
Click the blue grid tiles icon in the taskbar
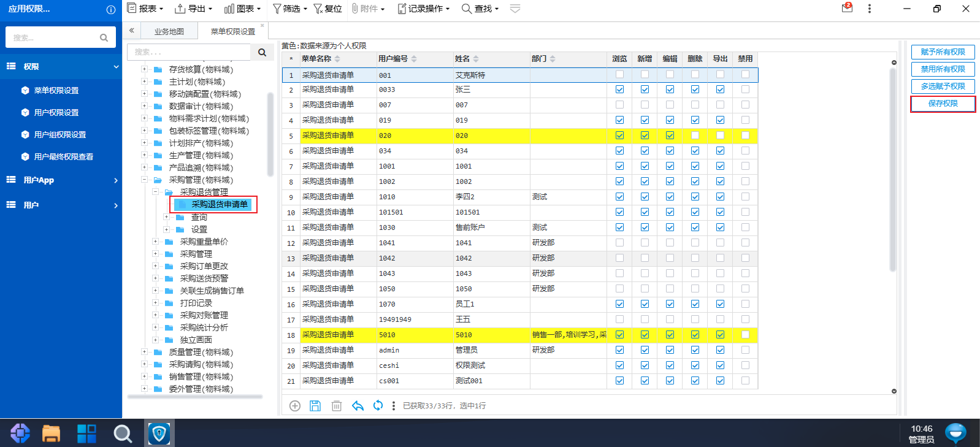coord(86,434)
